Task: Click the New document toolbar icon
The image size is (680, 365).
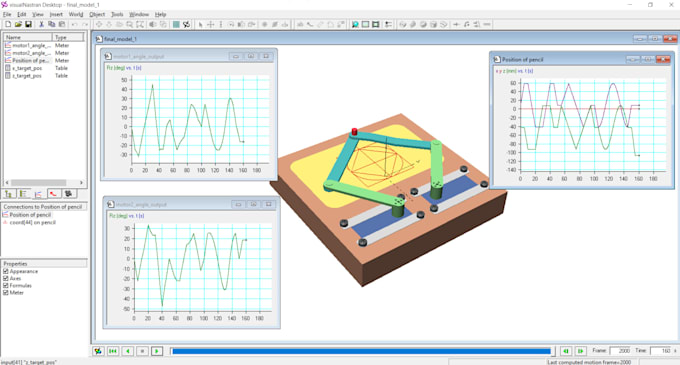Action: tap(8, 25)
